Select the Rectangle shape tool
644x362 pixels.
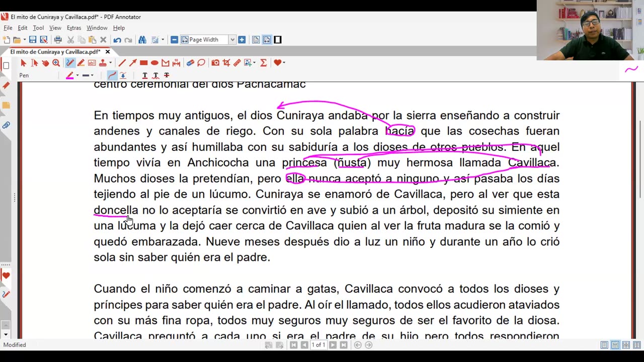coord(144,63)
